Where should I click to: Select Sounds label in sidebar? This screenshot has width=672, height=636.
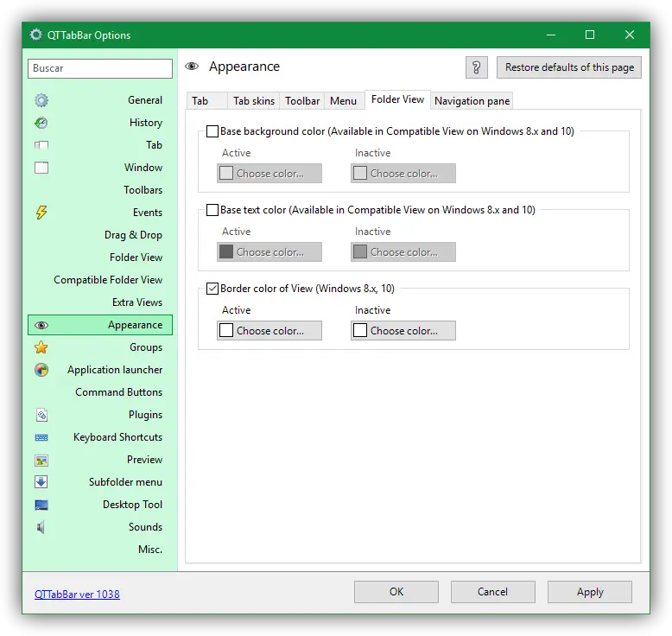click(145, 527)
